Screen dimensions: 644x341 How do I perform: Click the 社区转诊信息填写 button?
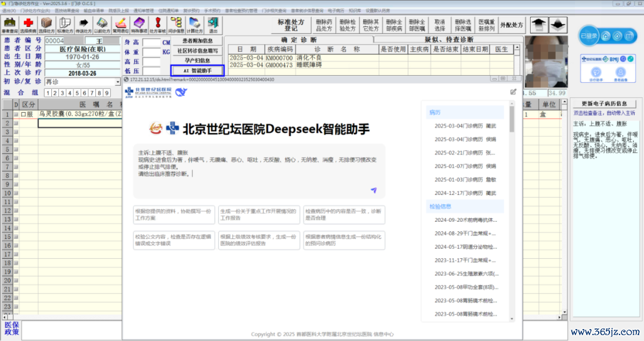click(x=197, y=51)
